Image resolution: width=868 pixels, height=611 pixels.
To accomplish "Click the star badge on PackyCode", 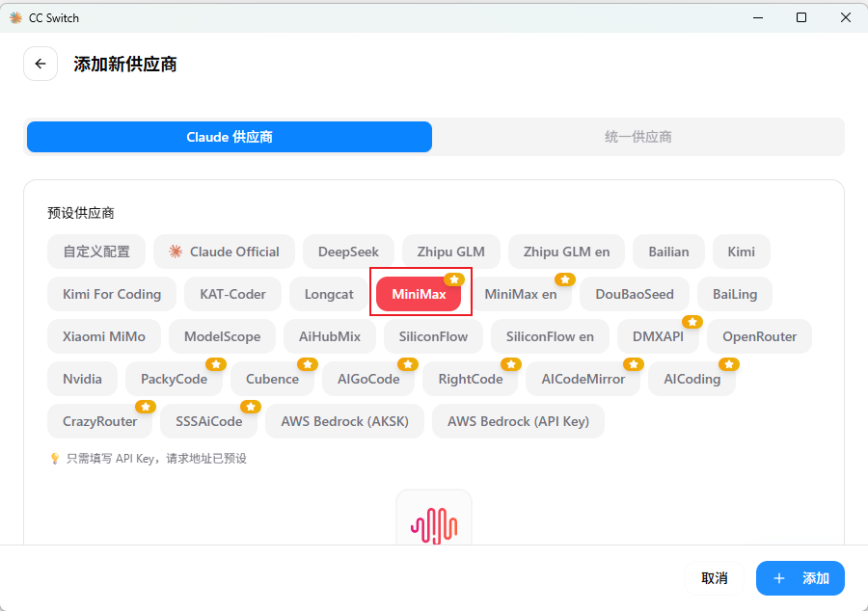I will [x=216, y=364].
